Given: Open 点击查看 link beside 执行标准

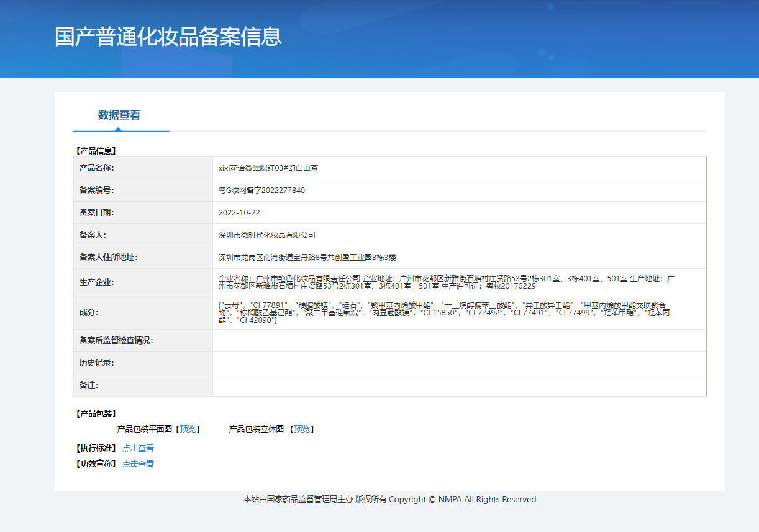Looking at the screenshot, I should tap(138, 448).
